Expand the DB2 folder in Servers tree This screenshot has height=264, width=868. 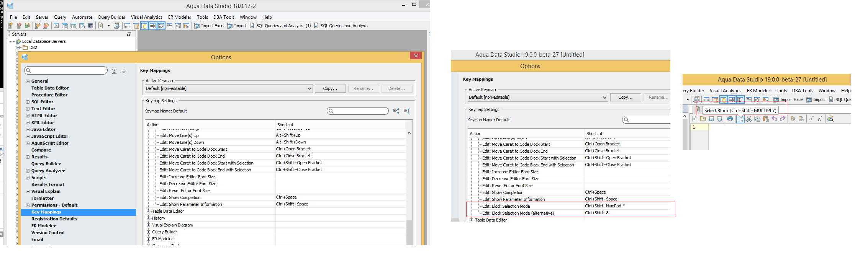pos(18,48)
